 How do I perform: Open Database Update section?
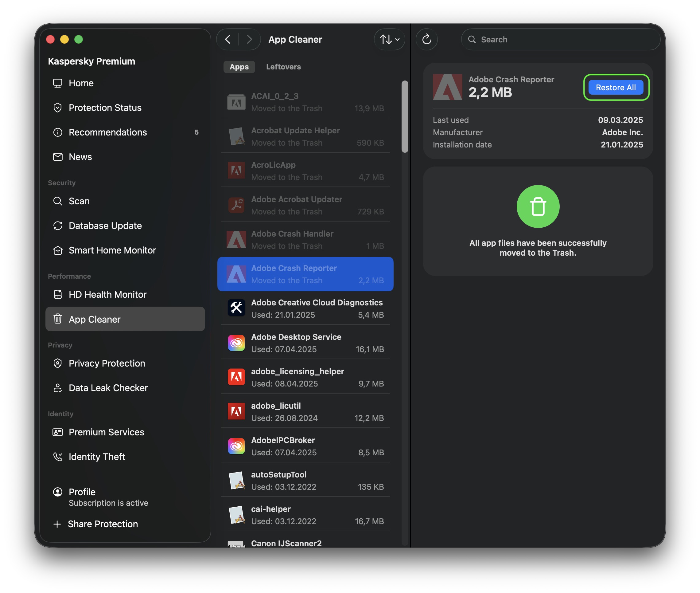tap(125, 226)
